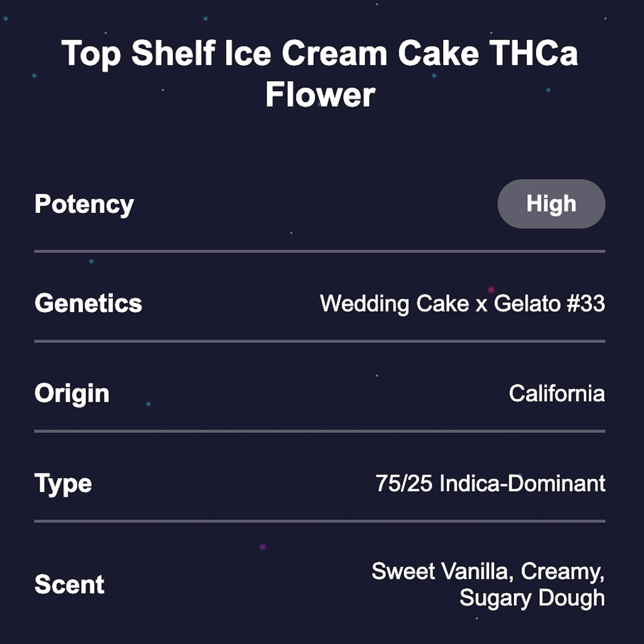This screenshot has height=644, width=644.
Task: Click the divider line below Genetics
Action: 319,341
